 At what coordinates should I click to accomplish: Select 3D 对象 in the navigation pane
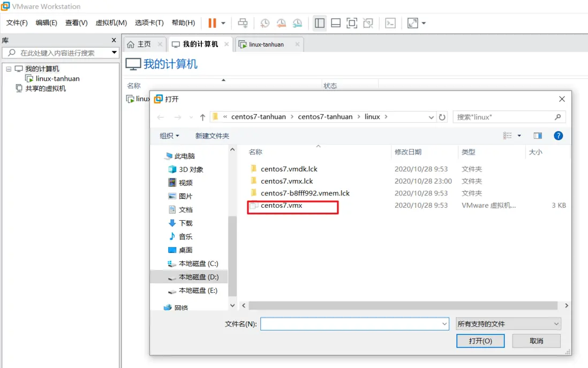coord(186,170)
